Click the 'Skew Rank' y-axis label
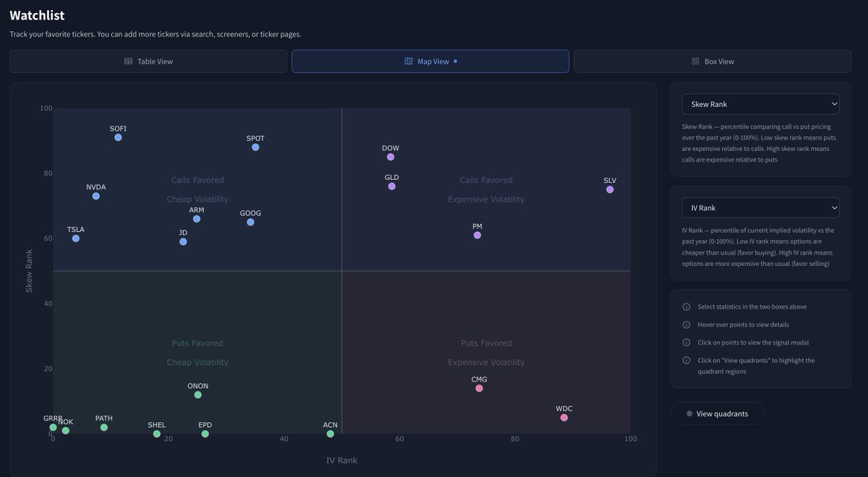868x477 pixels. [x=29, y=271]
